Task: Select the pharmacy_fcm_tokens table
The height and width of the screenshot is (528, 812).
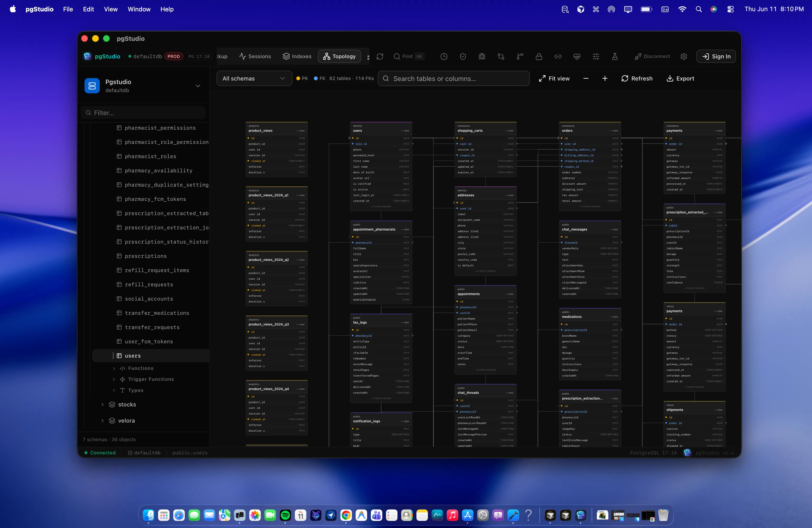Action: 151,199
